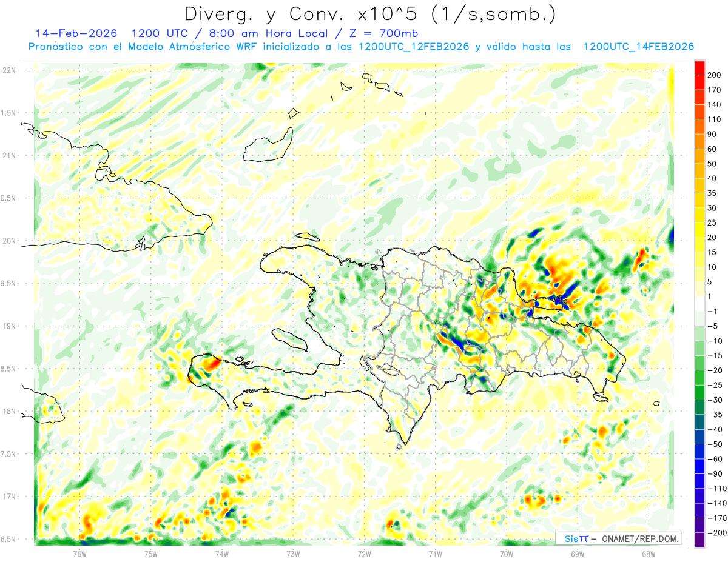Click the '20N' latitude label
The width and height of the screenshot is (728, 562).
tap(8, 241)
